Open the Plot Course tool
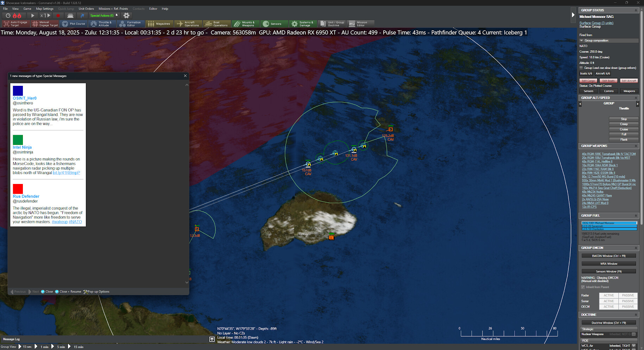The height and width of the screenshot is (350, 644). click(x=73, y=24)
